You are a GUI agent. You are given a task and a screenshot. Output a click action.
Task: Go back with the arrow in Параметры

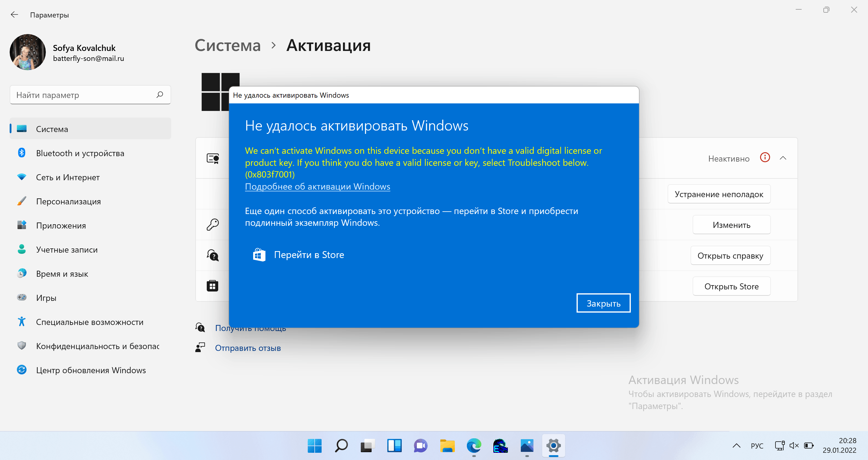tap(14, 14)
